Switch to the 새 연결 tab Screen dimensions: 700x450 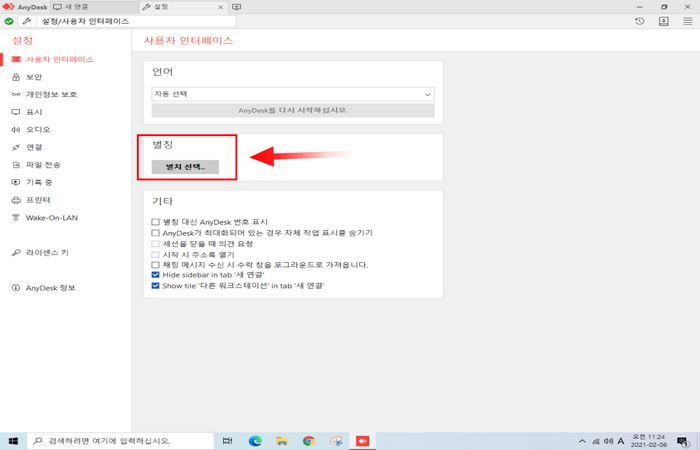point(95,7)
